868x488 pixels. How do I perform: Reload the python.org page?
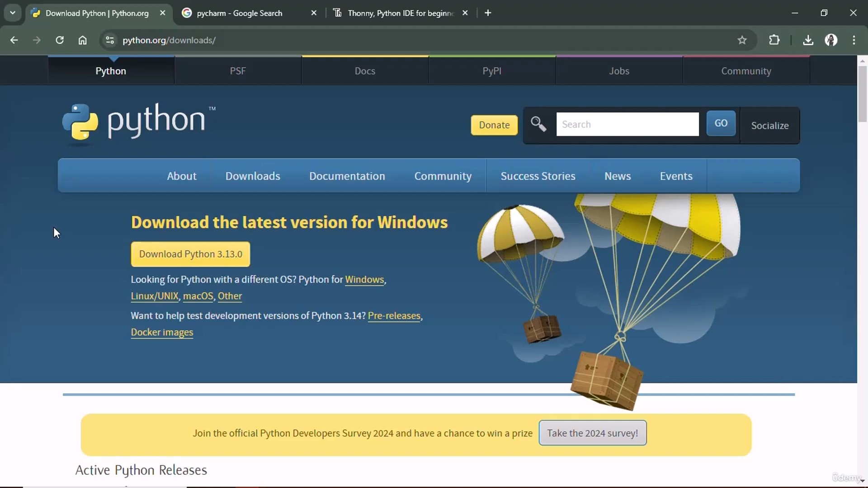(x=60, y=40)
